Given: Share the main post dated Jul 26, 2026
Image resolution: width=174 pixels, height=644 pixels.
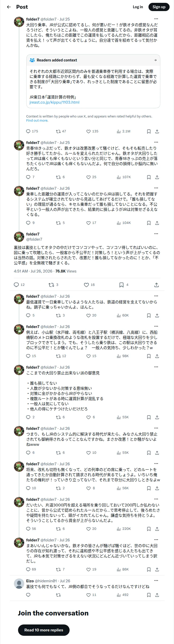Looking at the screenshot, I should tap(156, 285).
